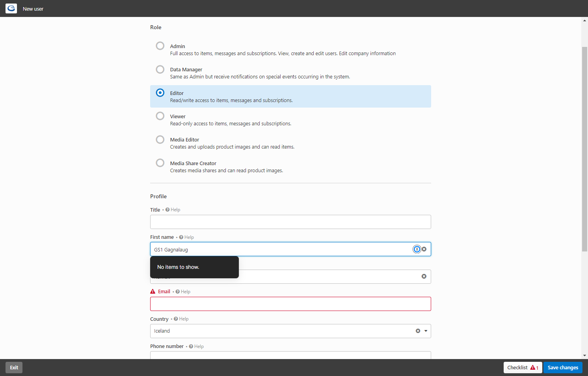Select the Admin role
The width and height of the screenshot is (588, 376).
[160, 46]
